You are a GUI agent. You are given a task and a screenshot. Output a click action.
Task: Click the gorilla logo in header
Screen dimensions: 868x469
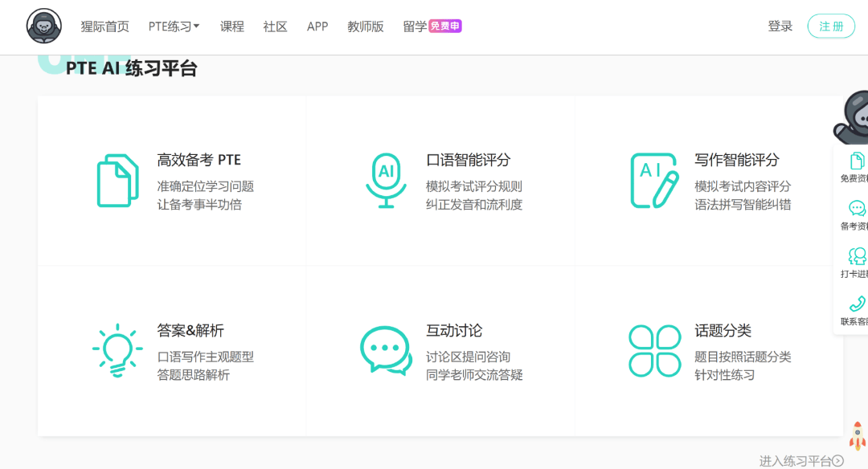[x=43, y=26]
